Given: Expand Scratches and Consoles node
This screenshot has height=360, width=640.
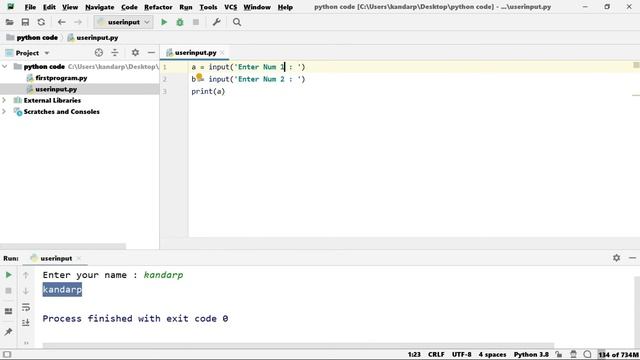Looking at the screenshot, I should point(4,111).
